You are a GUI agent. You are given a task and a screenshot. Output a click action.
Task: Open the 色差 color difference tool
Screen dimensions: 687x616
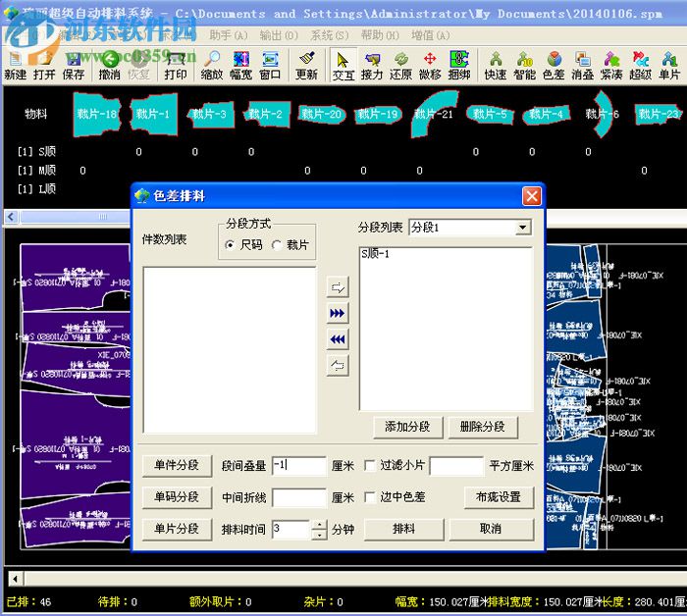click(x=554, y=66)
